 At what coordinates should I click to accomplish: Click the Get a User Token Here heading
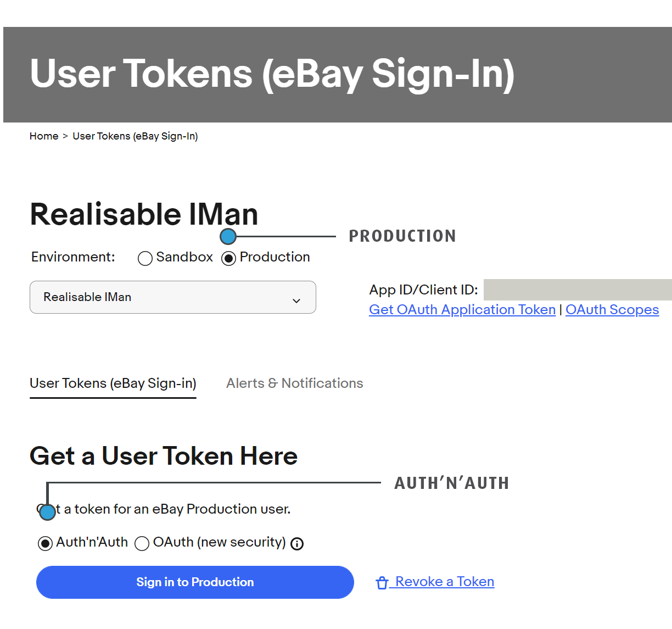click(164, 456)
